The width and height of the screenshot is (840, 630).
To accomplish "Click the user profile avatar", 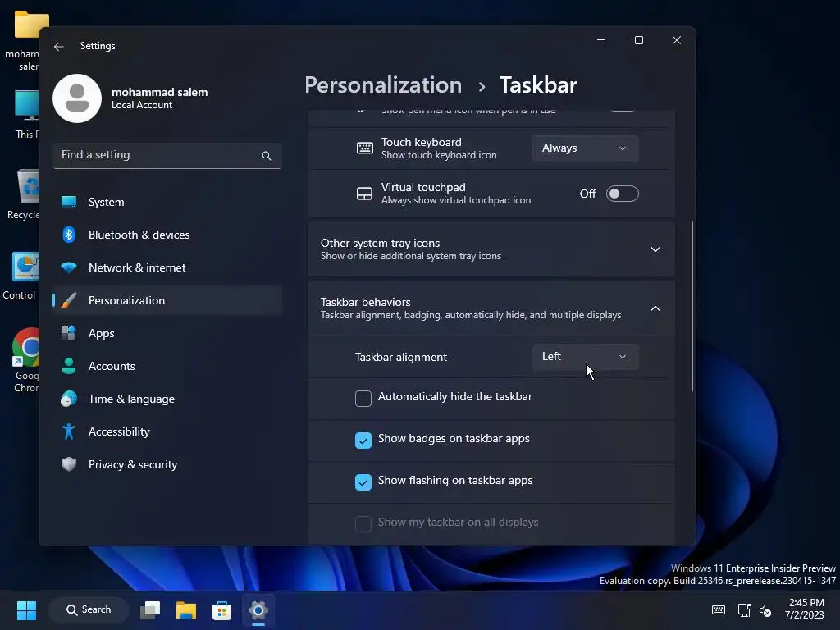I will click(77, 98).
